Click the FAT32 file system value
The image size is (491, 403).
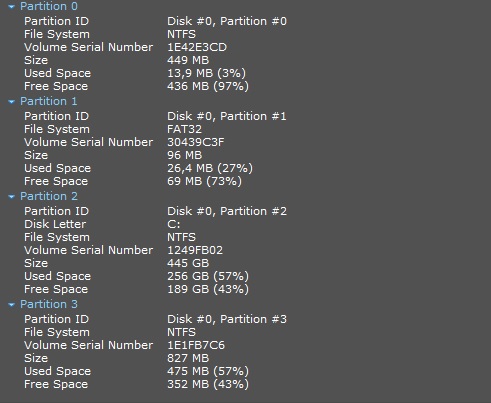pos(184,129)
